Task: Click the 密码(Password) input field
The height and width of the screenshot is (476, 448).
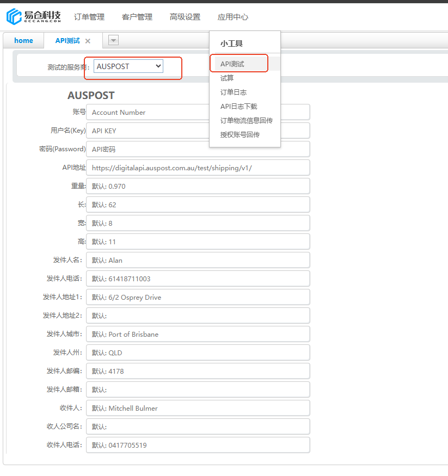Action: [198, 150]
